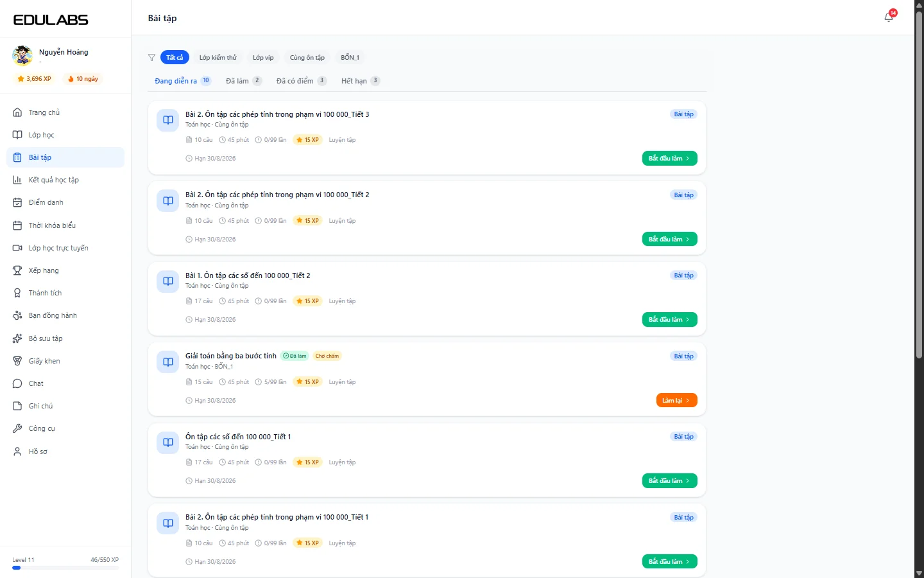Click the Giấy khen medal icon
This screenshot has height=578, width=924.
pyautogui.click(x=17, y=361)
